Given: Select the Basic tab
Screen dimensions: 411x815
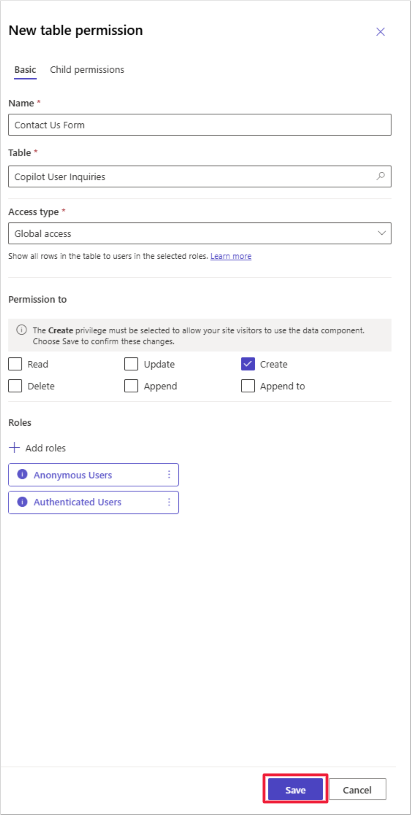Looking at the screenshot, I should point(25,70).
